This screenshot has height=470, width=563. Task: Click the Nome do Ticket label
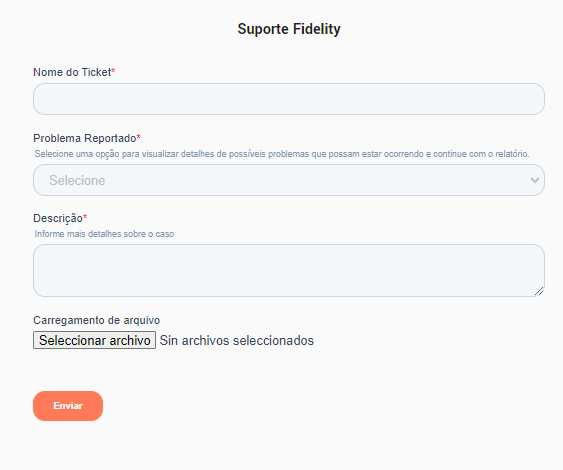72,72
